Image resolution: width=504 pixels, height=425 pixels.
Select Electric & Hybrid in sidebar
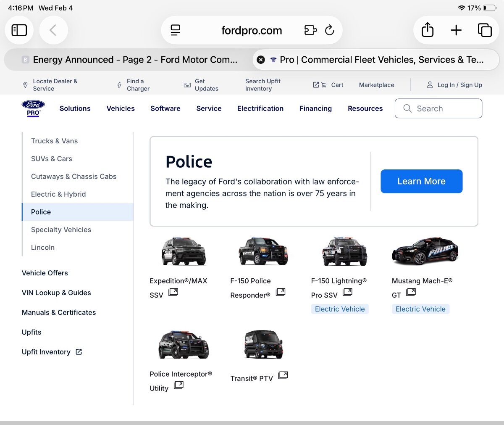point(58,194)
